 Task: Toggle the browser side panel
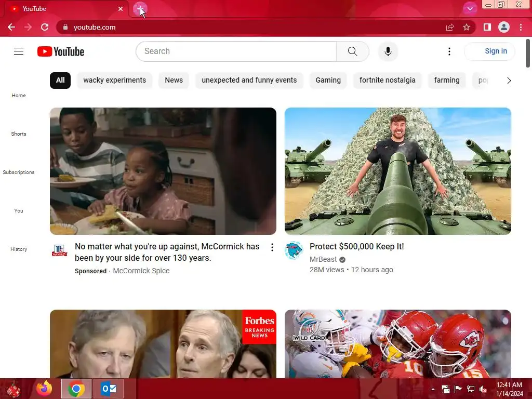[x=487, y=27]
